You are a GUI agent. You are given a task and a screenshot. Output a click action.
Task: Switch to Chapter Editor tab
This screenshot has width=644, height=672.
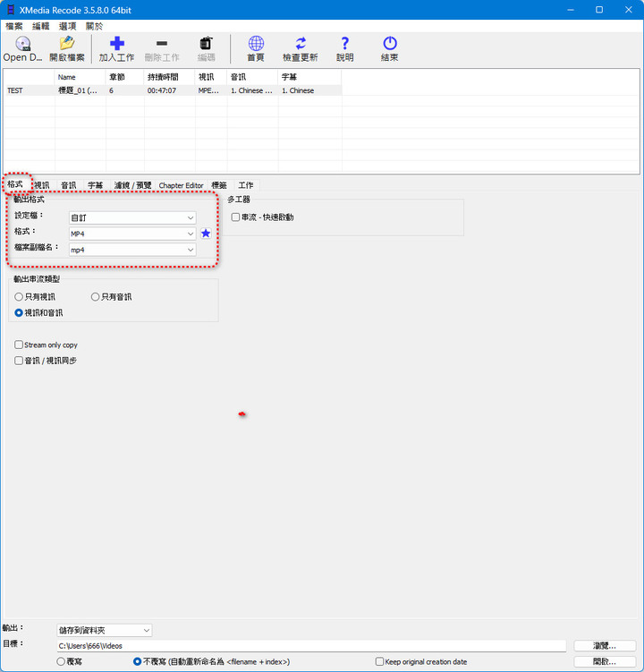[x=181, y=185]
